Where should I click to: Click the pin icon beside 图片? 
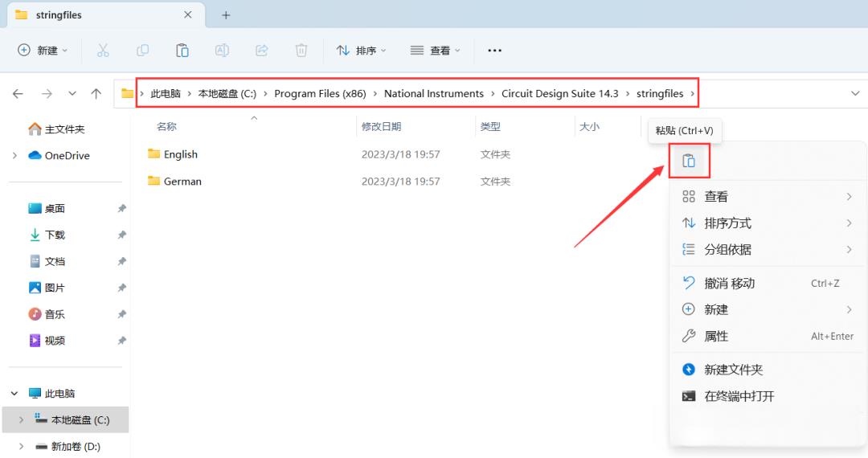tap(122, 288)
